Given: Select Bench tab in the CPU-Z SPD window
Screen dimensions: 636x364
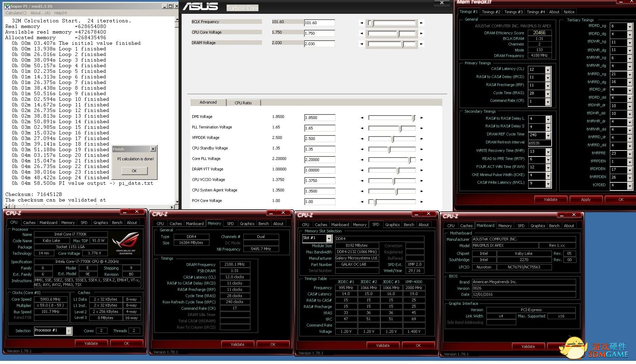Looking at the screenshot, I should coord(409,225).
